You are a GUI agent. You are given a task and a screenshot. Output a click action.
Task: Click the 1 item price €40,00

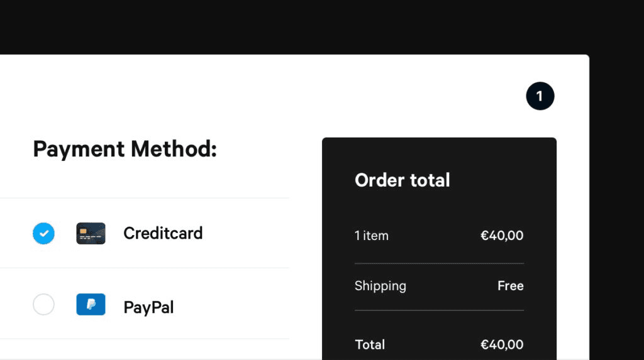502,236
